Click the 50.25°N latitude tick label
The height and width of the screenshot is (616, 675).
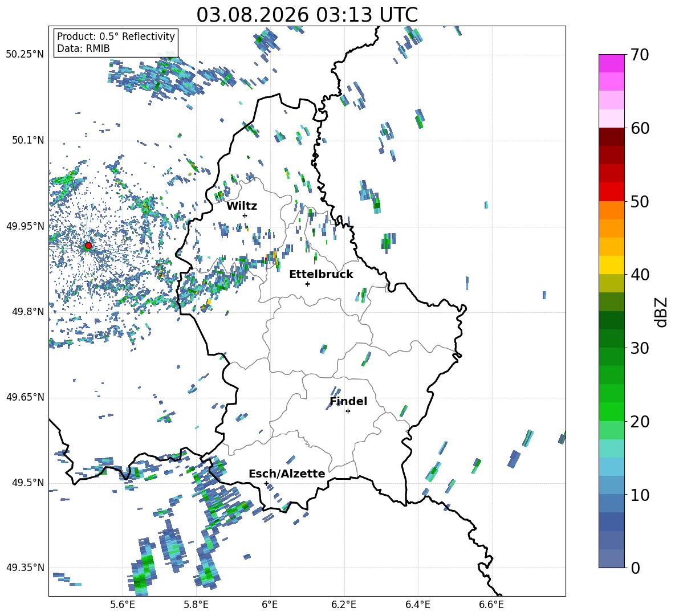click(25, 55)
